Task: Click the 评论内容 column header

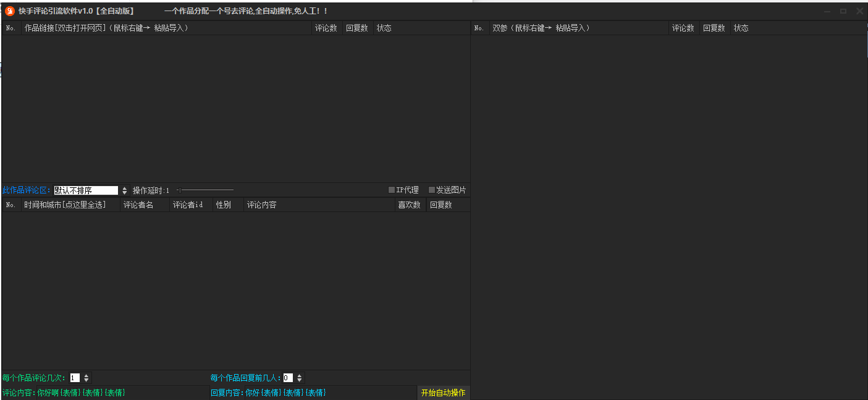Action: [262, 205]
